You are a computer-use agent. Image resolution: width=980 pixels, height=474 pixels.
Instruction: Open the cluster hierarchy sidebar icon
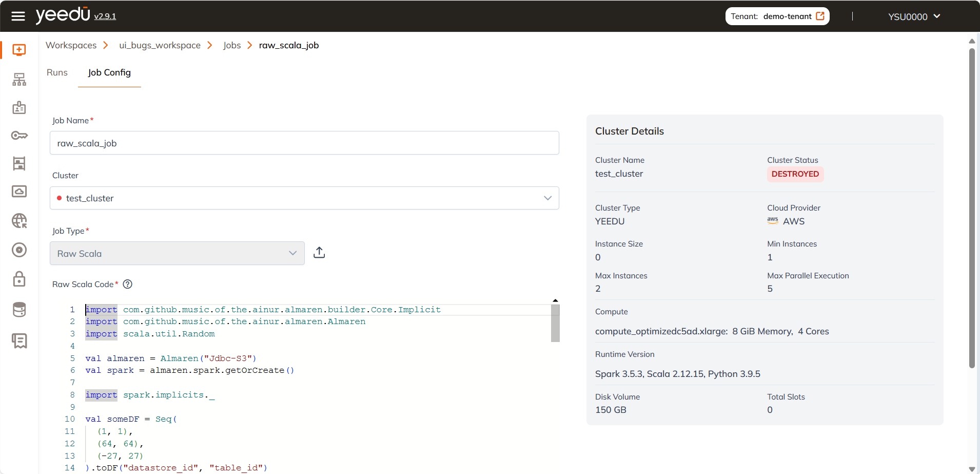19,79
